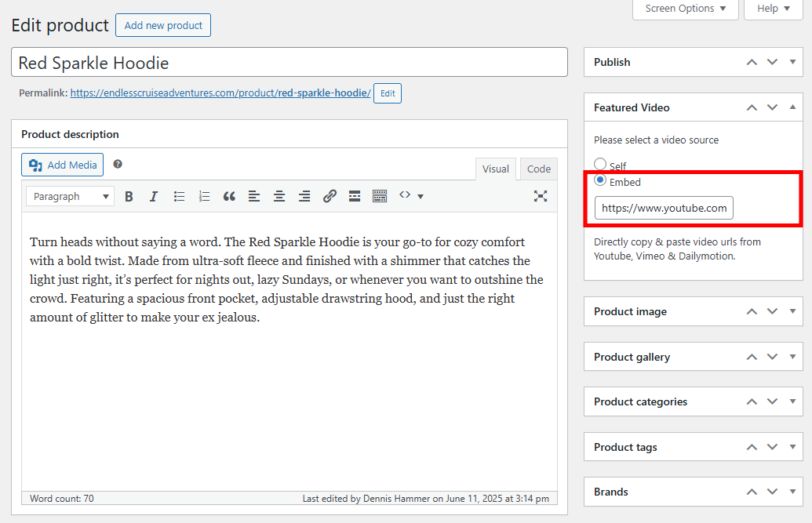The image size is (812, 523).
Task: Switch to the Code editor tab
Action: click(538, 168)
